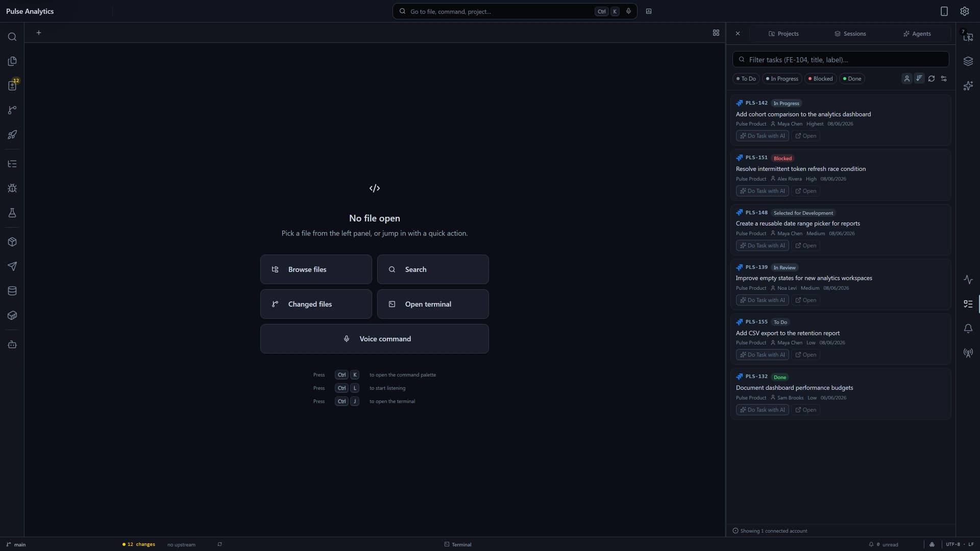
Task: Toggle the Done status filter
Action: (852, 79)
